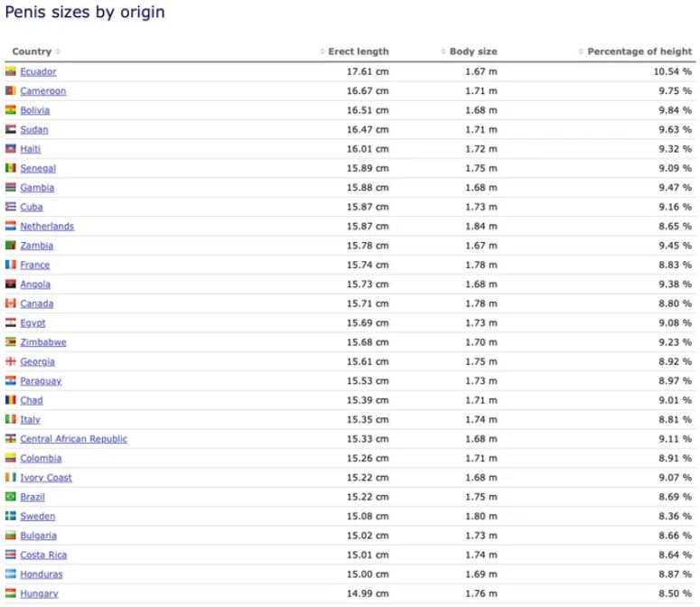Follow the Haiti link
The height and width of the screenshot is (607, 700).
[31, 149]
